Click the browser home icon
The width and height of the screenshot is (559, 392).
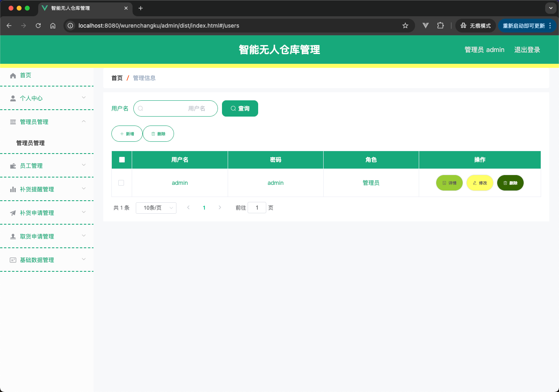(x=53, y=26)
